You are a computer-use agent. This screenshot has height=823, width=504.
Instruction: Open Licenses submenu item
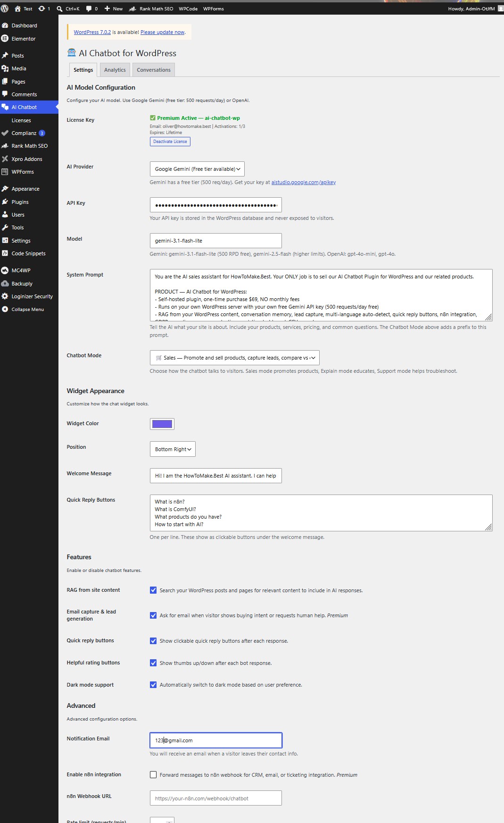[x=21, y=120]
